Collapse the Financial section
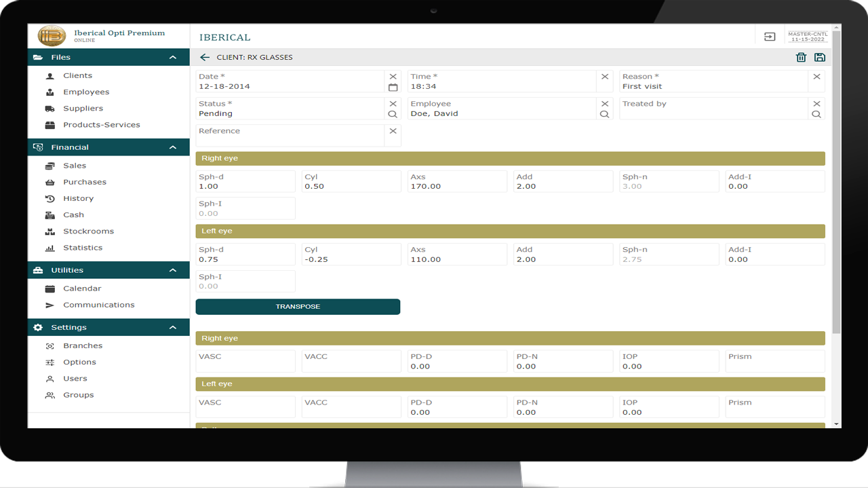 coord(173,147)
